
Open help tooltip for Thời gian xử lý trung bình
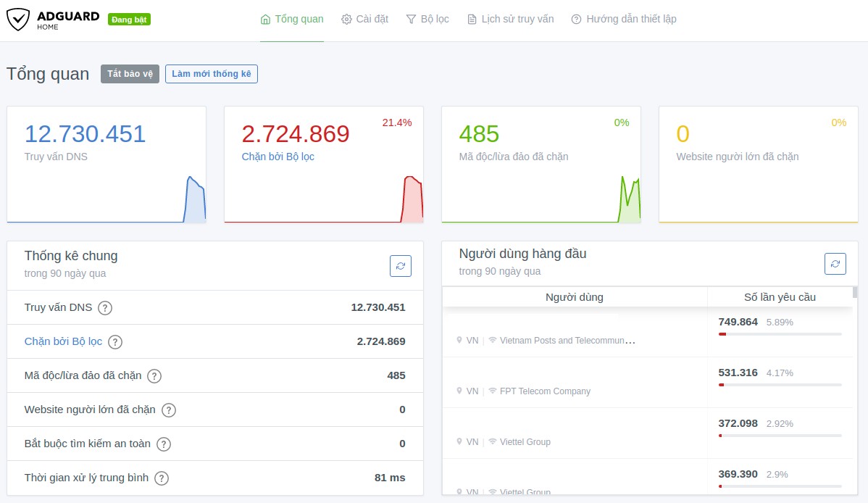[x=161, y=478]
